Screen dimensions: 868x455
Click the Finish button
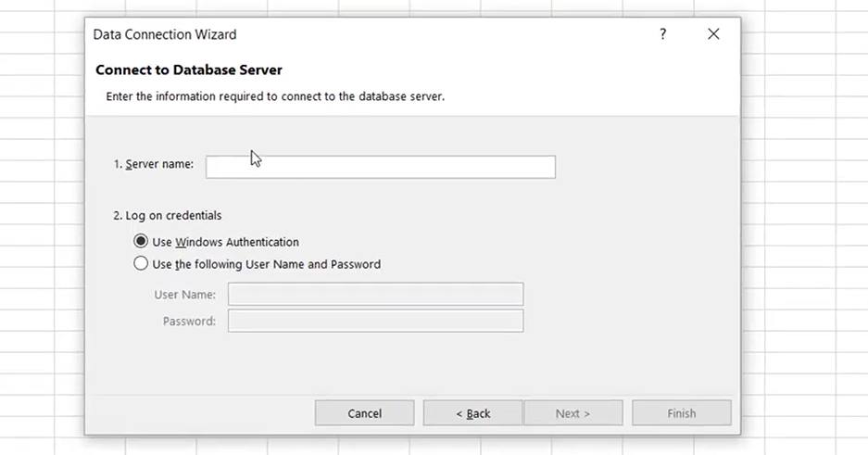[681, 413]
